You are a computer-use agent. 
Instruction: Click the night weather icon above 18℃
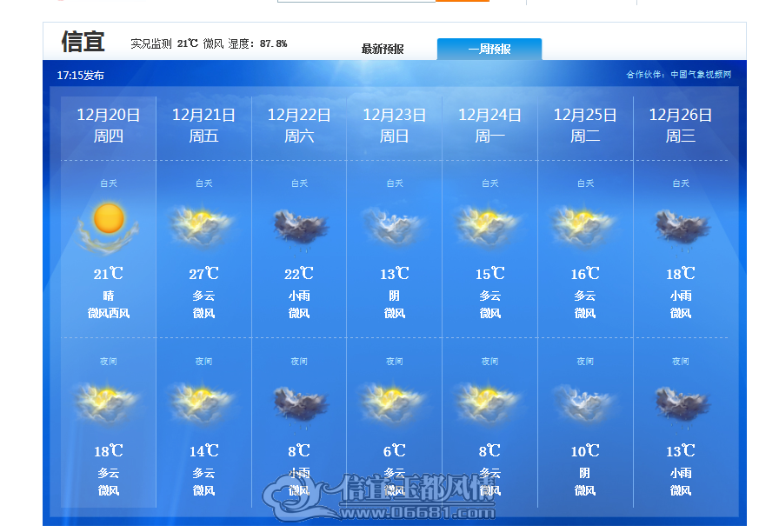pyautogui.click(x=106, y=402)
